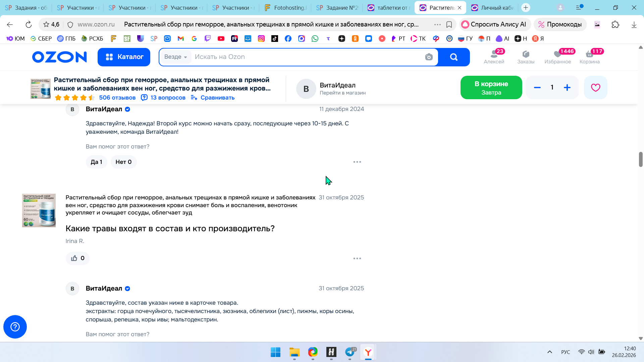Switch to the Личный кабинет browser tab
The image size is (644, 362).
tap(493, 8)
